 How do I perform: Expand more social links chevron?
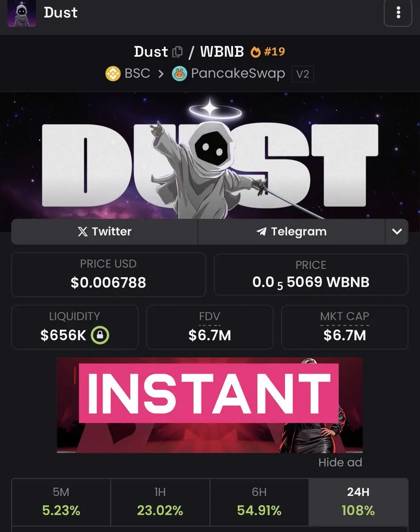397,232
